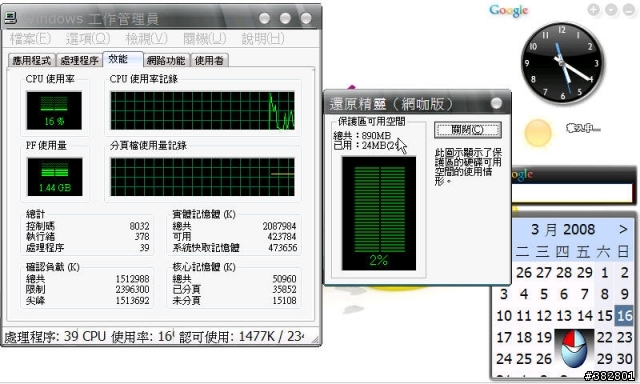Click the CPU 使用率記錄 history graph
The height and width of the screenshot is (384, 640).
202,111
